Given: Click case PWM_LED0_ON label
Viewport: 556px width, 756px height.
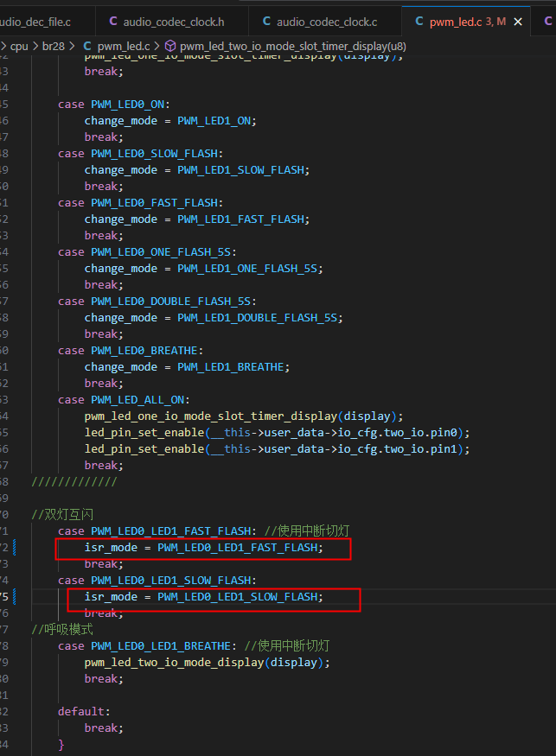Looking at the screenshot, I should 114,105.
